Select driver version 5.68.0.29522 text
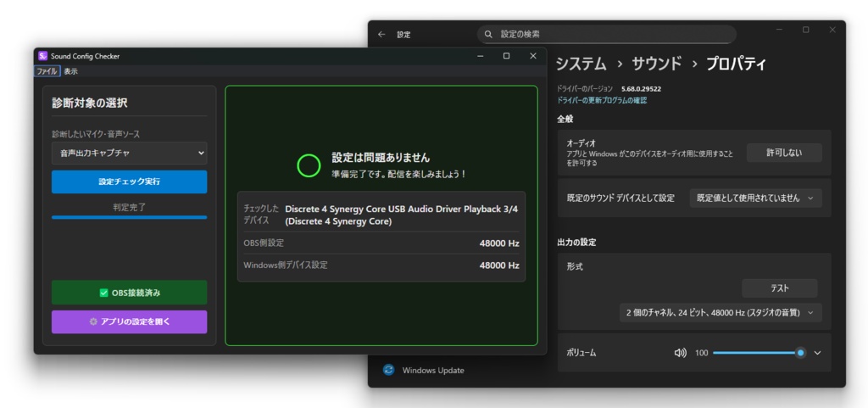 click(x=641, y=88)
